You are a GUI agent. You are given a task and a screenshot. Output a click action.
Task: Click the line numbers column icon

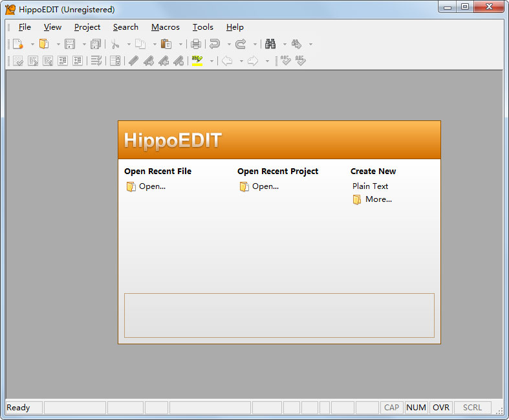(115, 61)
